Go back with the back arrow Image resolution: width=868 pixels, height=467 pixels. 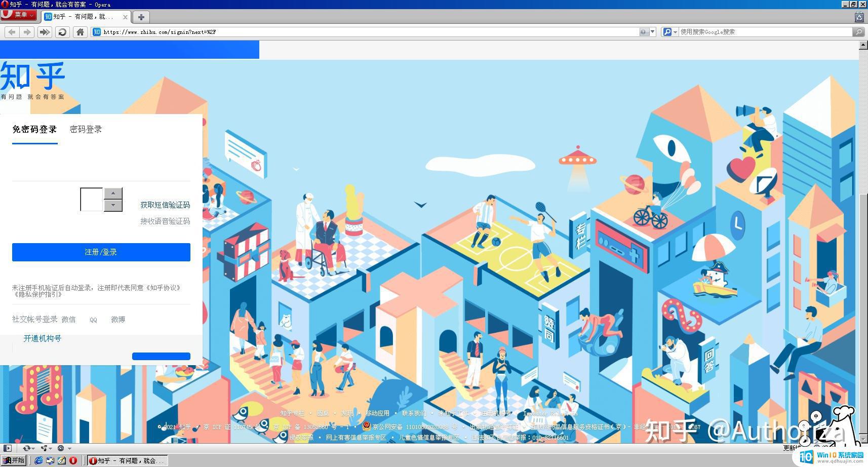[x=12, y=32]
